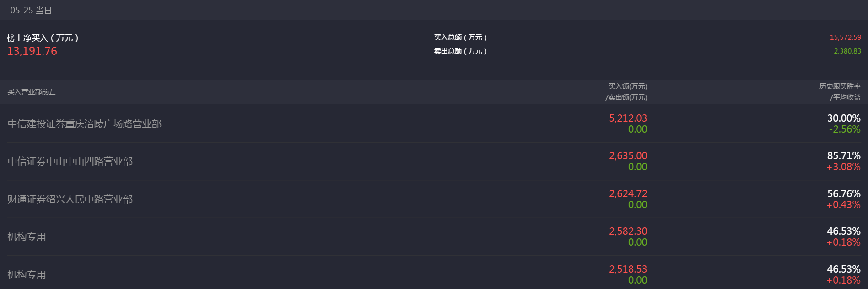This screenshot has width=868, height=289.
Task: Click the buy amount 5,212.03
Action: (628, 118)
